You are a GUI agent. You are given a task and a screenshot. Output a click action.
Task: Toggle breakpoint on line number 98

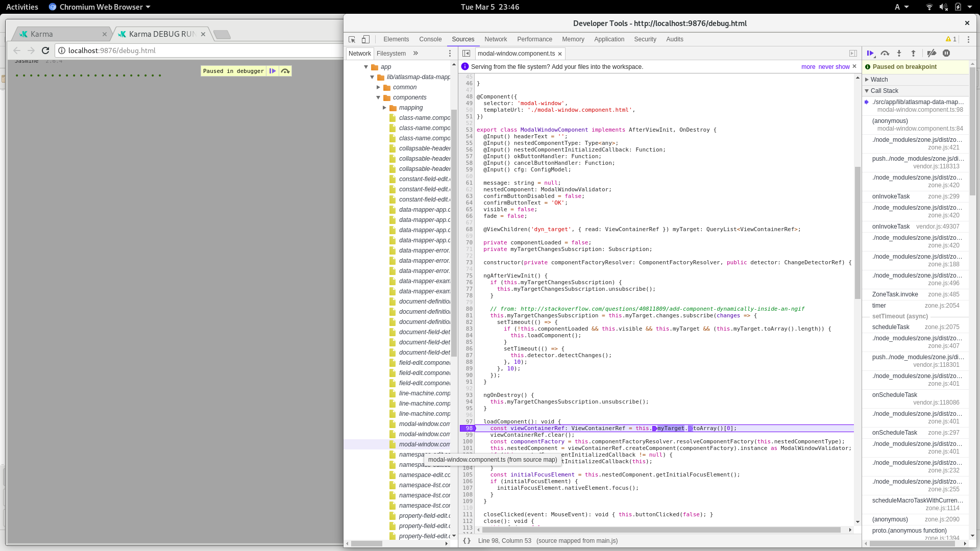coord(468,429)
